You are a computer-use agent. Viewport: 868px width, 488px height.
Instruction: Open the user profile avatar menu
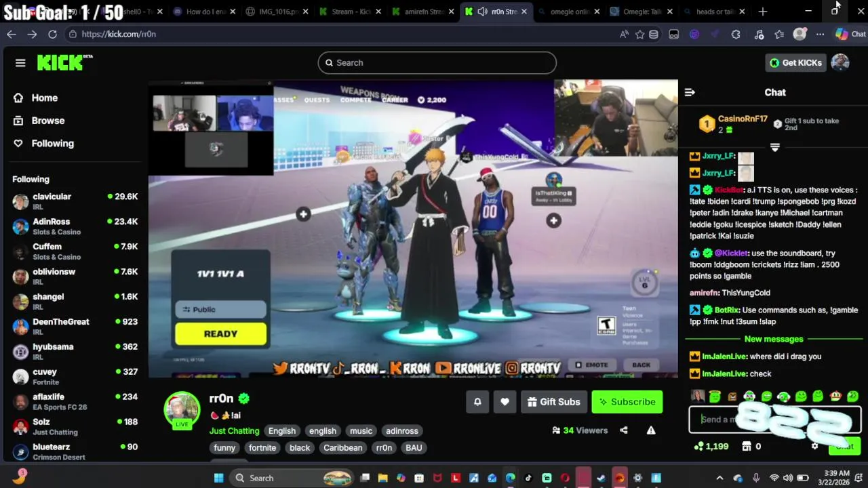tap(840, 62)
